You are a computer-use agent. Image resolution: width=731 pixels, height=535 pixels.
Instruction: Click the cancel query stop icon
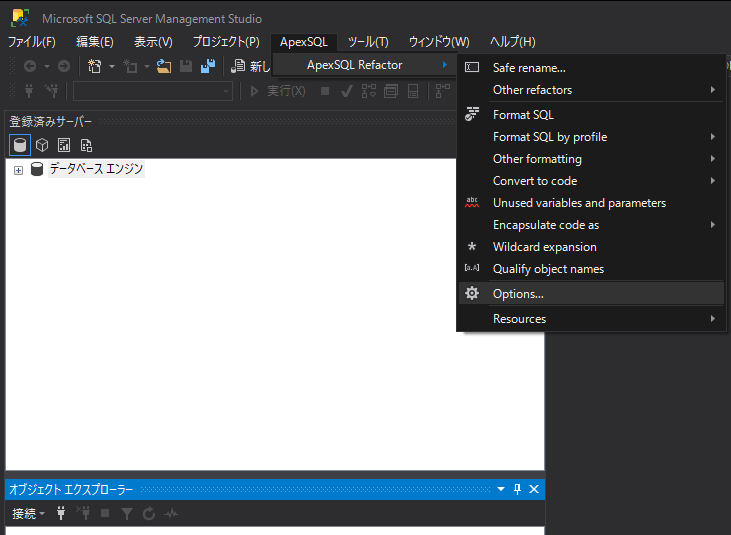325,91
